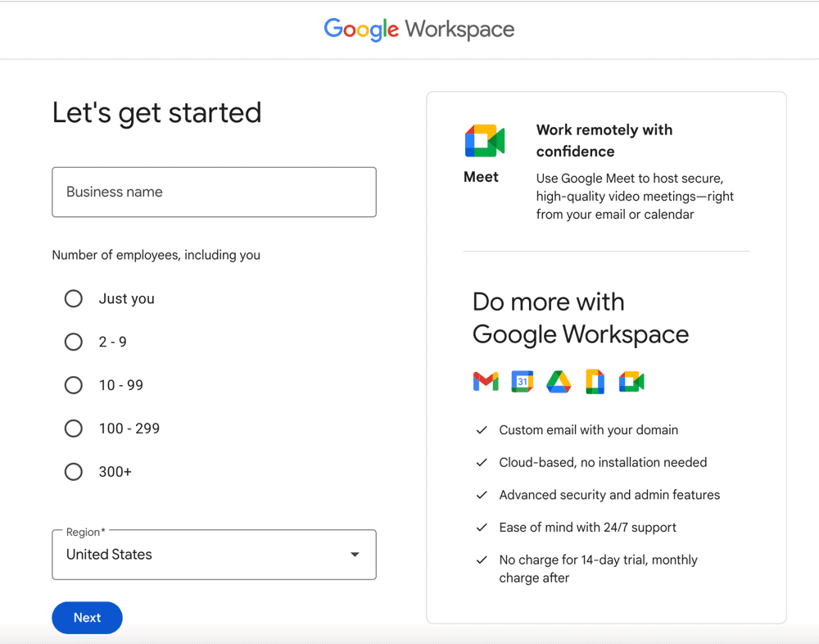Click the Use Google Meet to host secure description
819x644 pixels.
(x=635, y=196)
